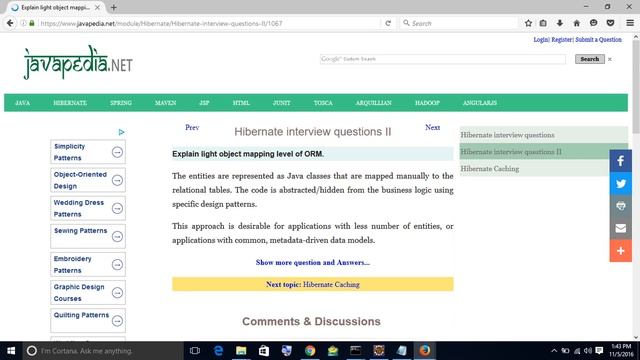
Task: Focus the Google Custom Search input field
Action: click(443, 59)
